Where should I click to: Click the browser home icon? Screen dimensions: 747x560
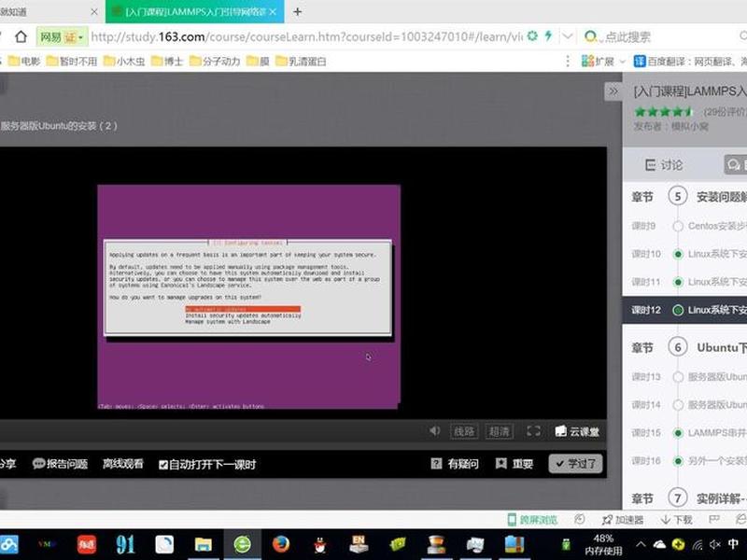(21, 36)
